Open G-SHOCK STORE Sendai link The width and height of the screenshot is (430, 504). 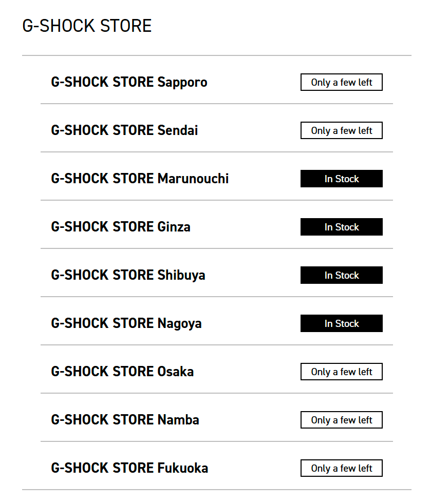(x=124, y=130)
